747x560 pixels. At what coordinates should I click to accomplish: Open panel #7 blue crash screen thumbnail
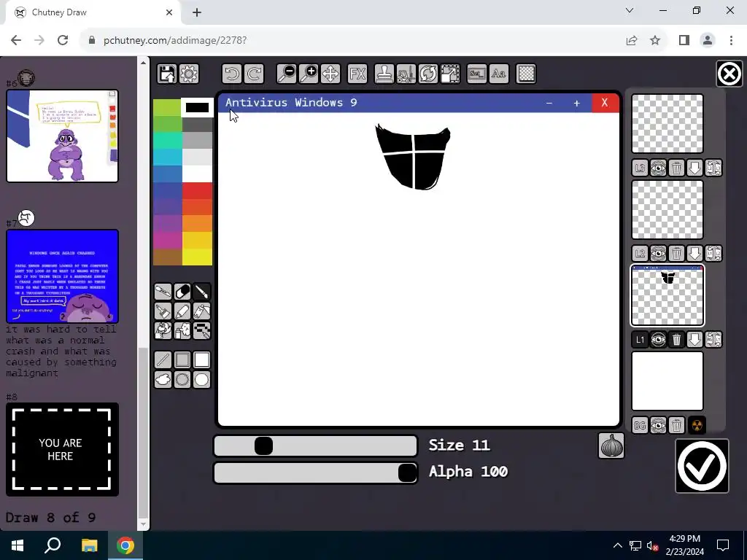tap(63, 276)
